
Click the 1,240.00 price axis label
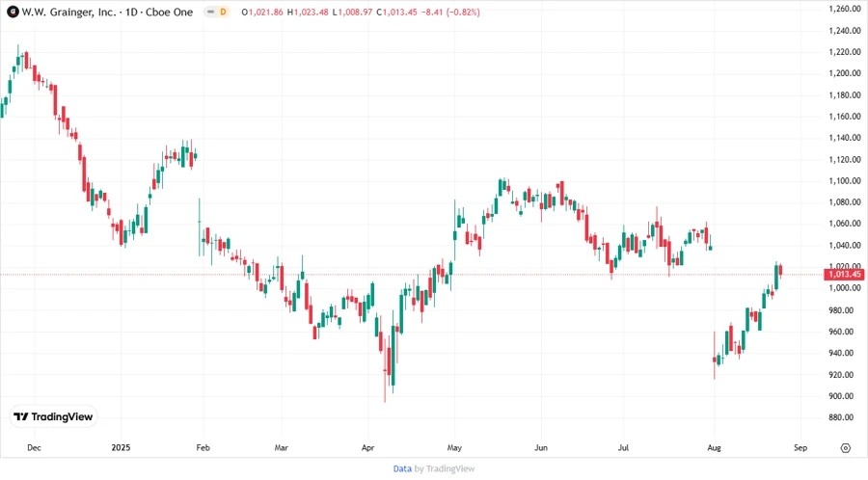click(x=845, y=31)
